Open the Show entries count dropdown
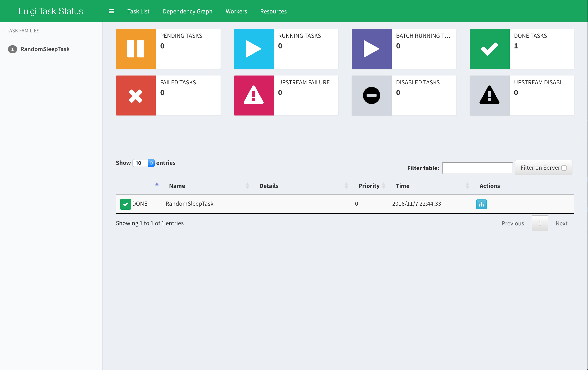588x370 pixels. point(144,163)
